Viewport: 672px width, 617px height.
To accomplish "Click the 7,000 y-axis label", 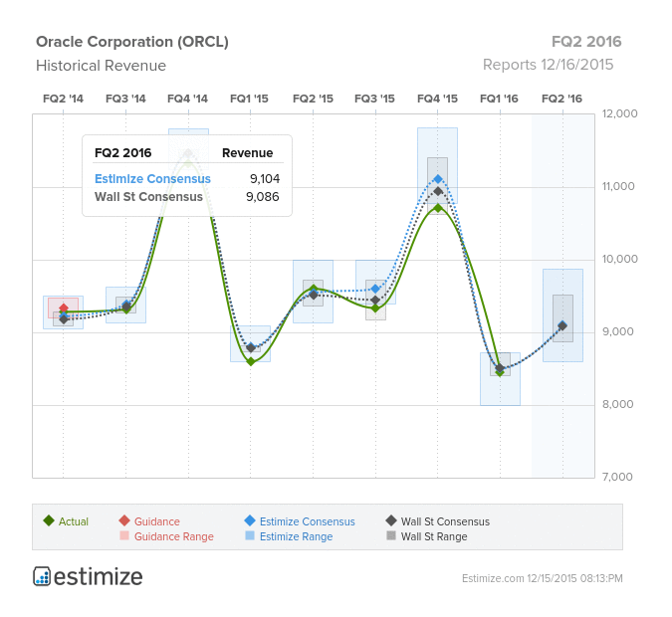I will [x=617, y=477].
